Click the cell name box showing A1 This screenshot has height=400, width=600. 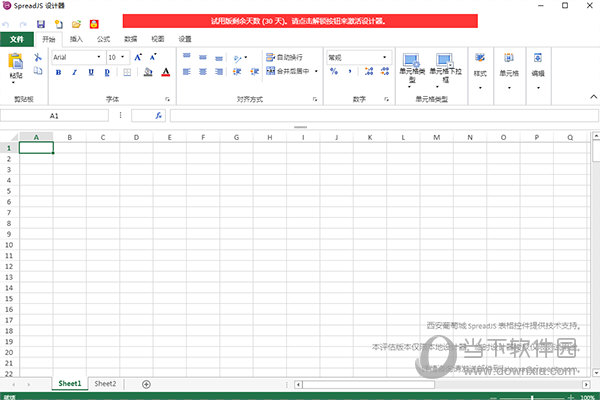point(55,115)
